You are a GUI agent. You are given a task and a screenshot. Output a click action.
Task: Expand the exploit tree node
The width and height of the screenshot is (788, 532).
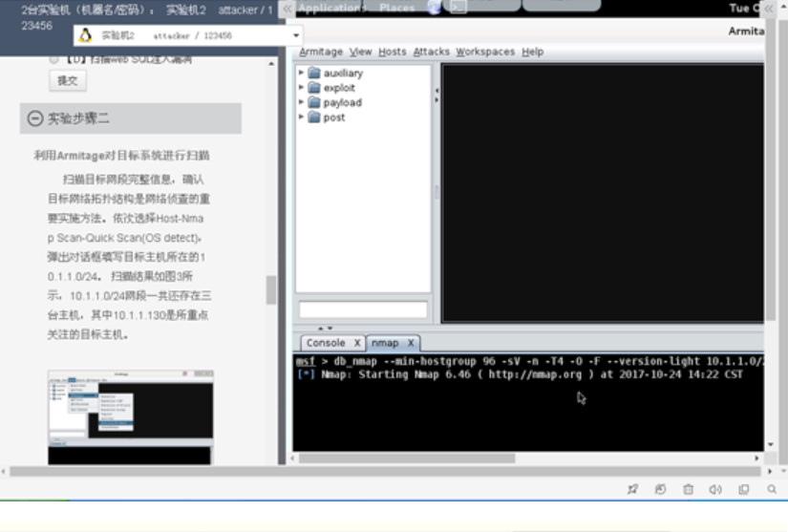(x=301, y=88)
